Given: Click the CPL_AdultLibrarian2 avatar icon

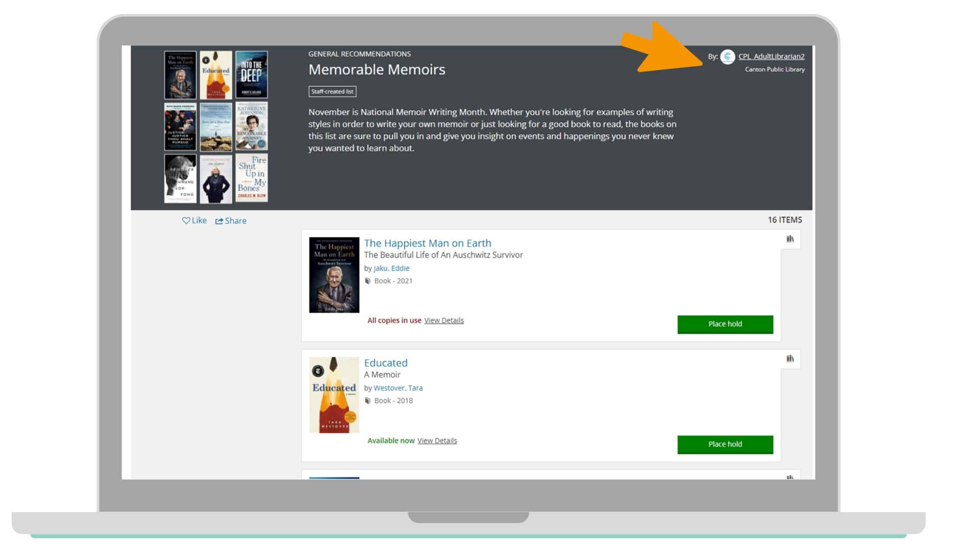Looking at the screenshot, I should [x=728, y=56].
